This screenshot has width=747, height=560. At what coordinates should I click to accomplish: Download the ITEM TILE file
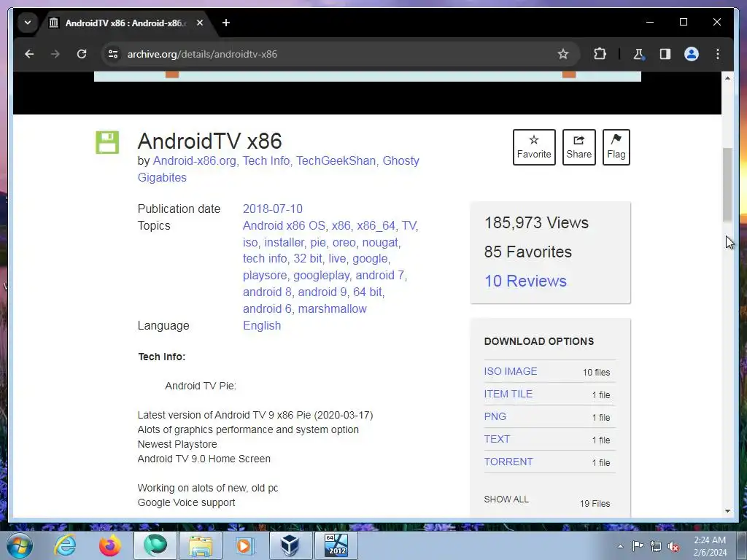(508, 394)
